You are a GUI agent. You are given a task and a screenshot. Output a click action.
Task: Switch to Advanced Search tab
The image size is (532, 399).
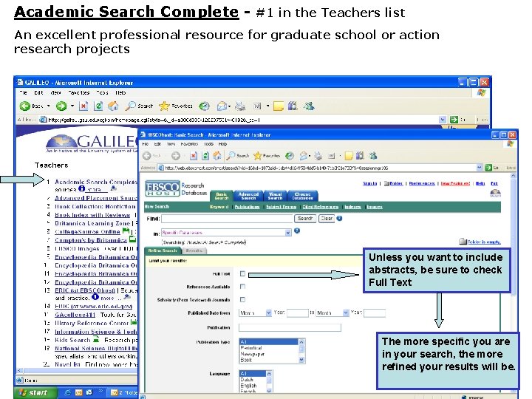(248, 196)
